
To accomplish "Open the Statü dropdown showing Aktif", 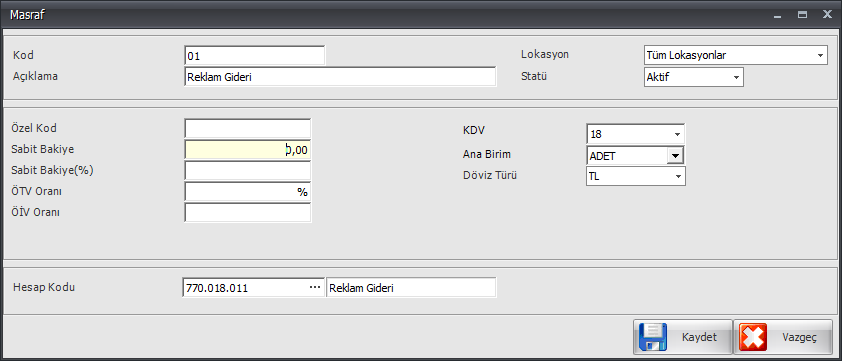I will (x=736, y=77).
